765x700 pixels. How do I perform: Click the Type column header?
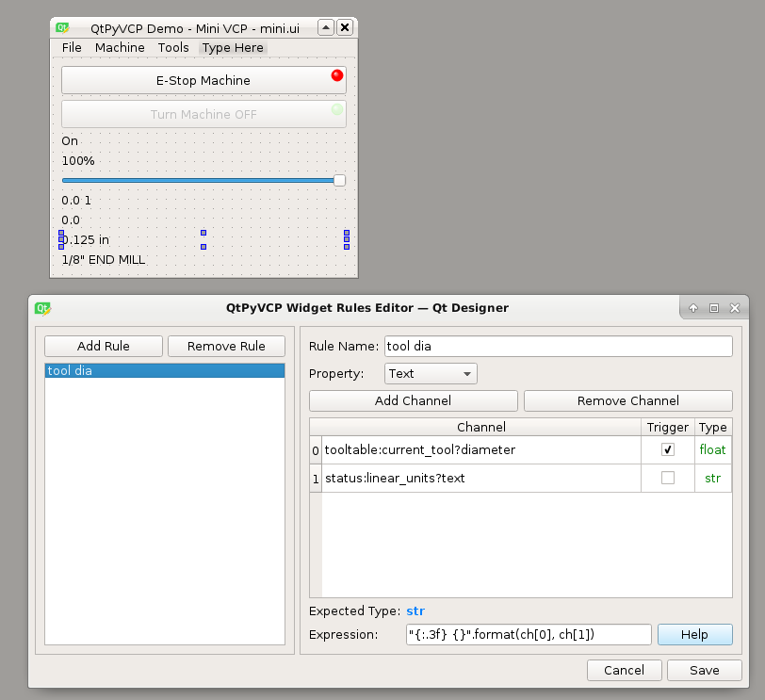[x=713, y=427]
